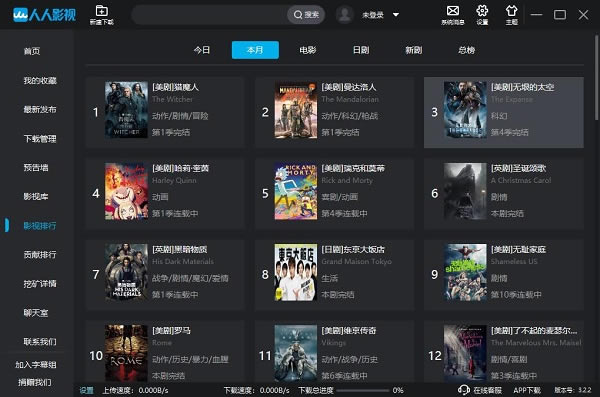The image size is (600, 397).
Task: Switch to 本月 ranking tab
Action: tap(255, 50)
